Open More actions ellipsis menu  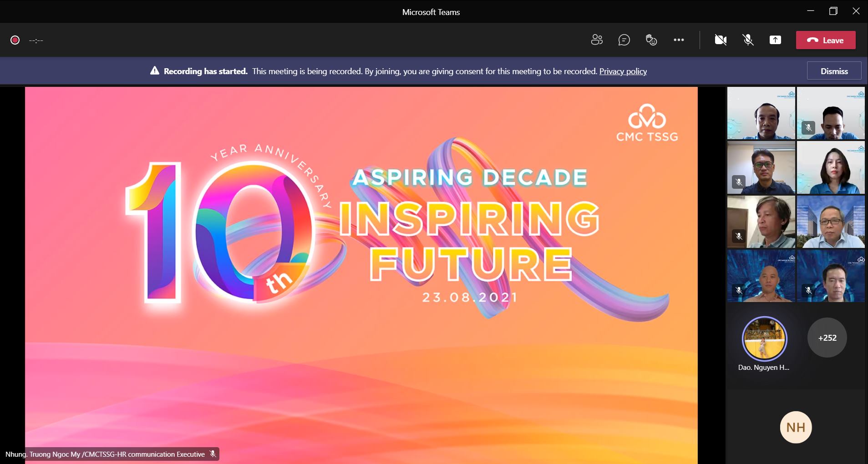point(679,40)
